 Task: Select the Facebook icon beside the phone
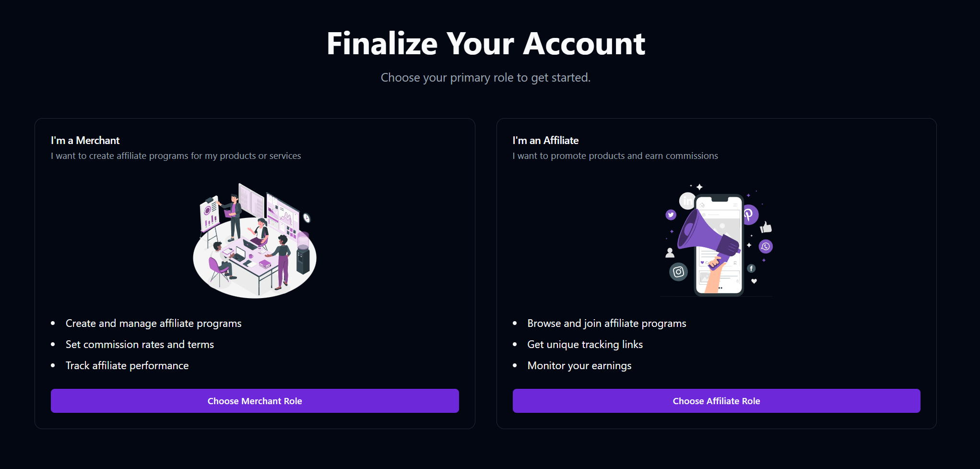point(752,268)
